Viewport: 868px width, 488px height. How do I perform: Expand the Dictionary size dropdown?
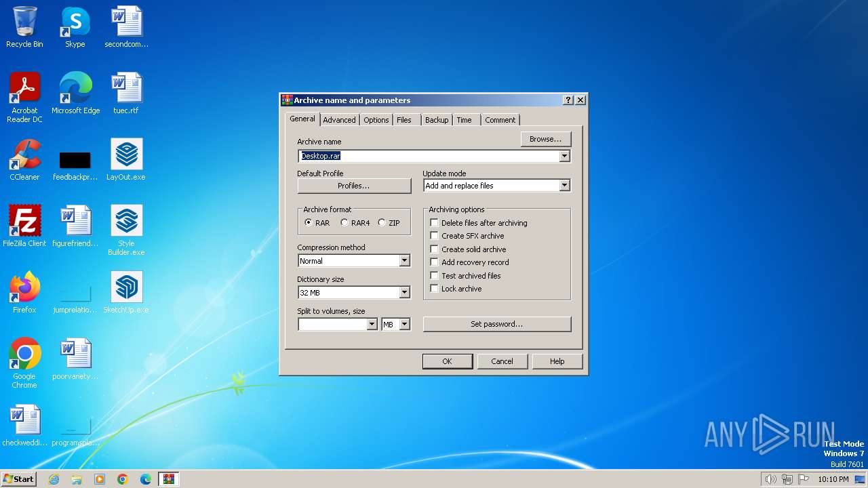(404, 293)
